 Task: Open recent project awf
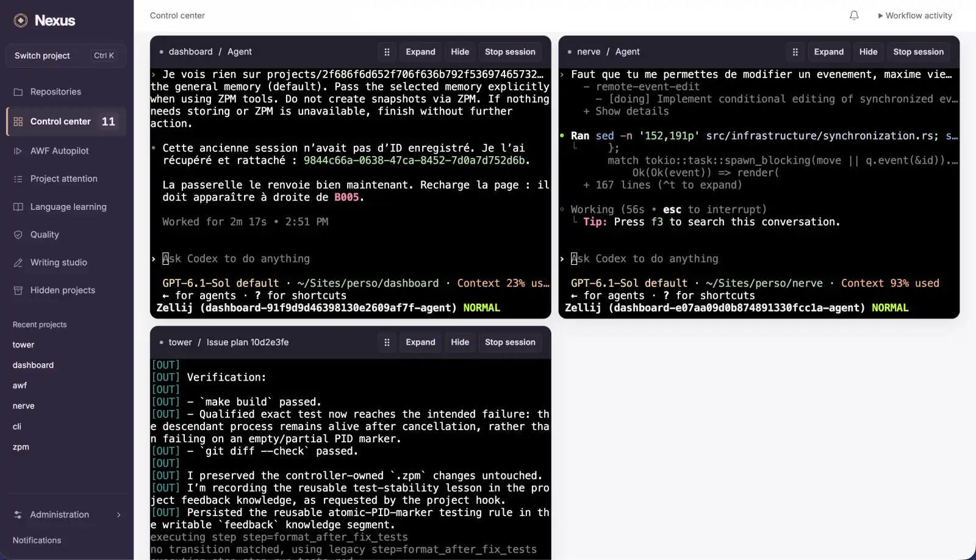click(20, 386)
